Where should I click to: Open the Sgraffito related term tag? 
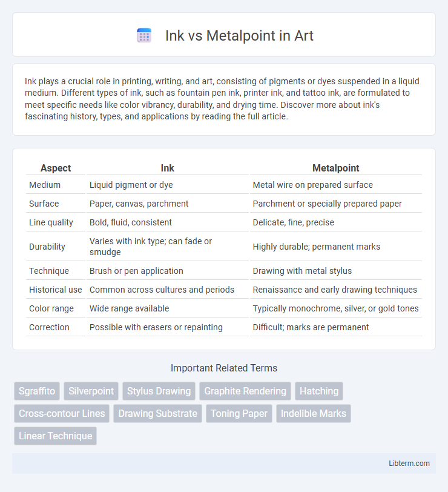click(37, 391)
